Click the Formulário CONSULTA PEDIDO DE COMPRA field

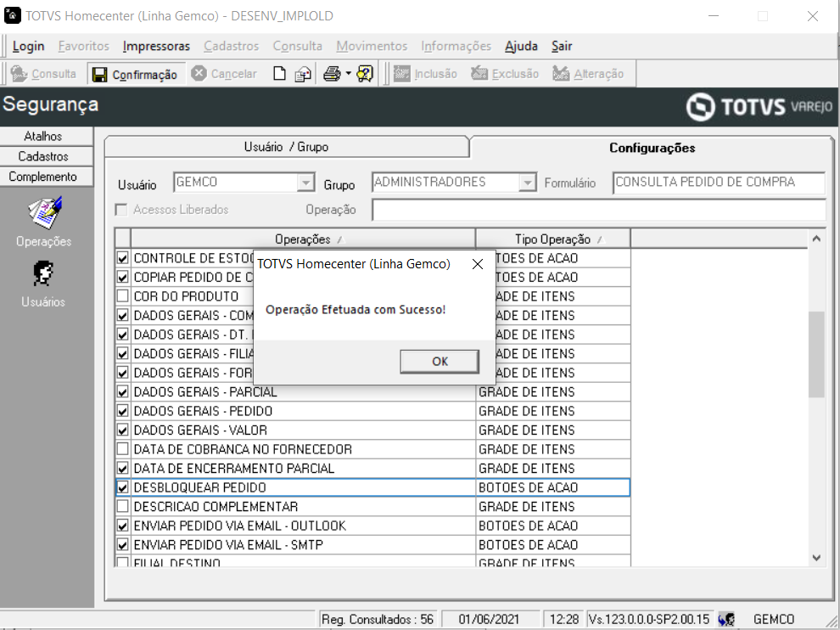[x=719, y=183]
